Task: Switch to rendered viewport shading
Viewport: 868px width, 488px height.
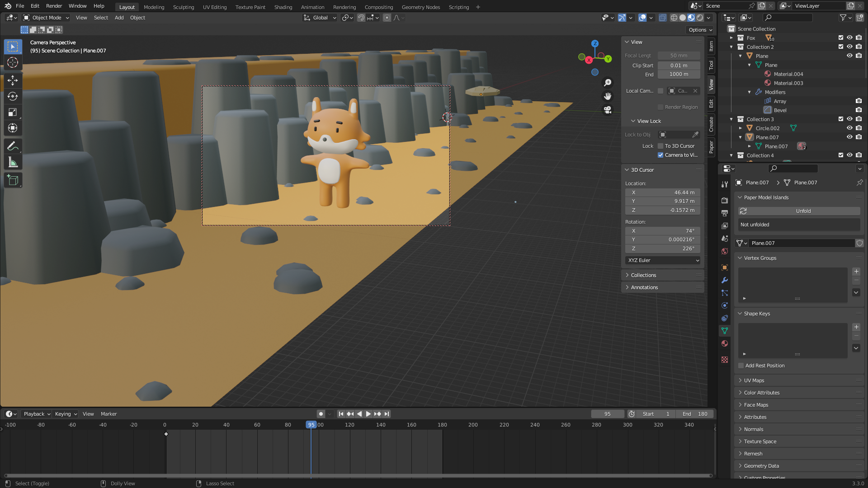Action: click(700, 18)
